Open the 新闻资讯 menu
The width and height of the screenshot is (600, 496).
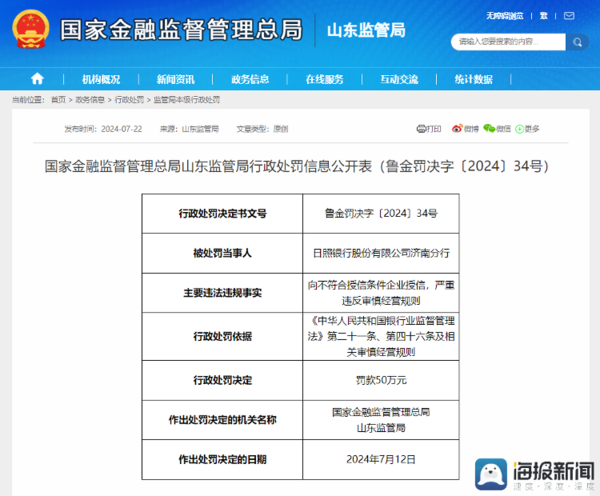(x=176, y=79)
